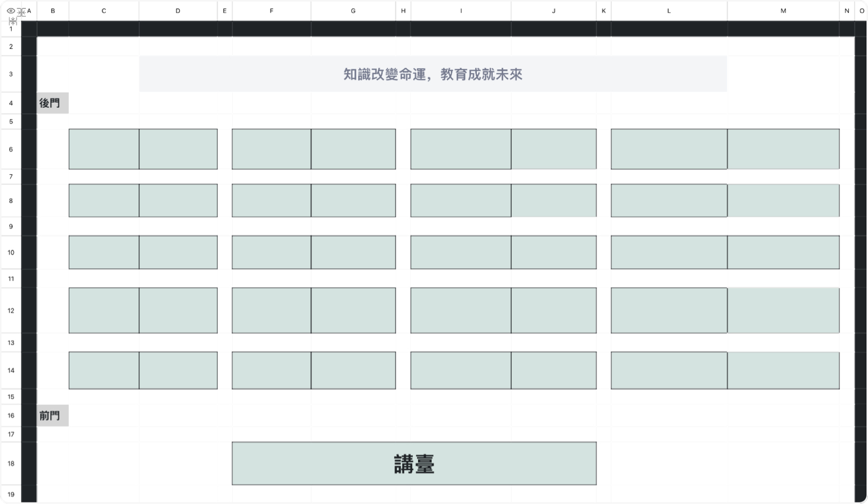Select row 8 header
Screen dimensions: 868x504
(11, 201)
